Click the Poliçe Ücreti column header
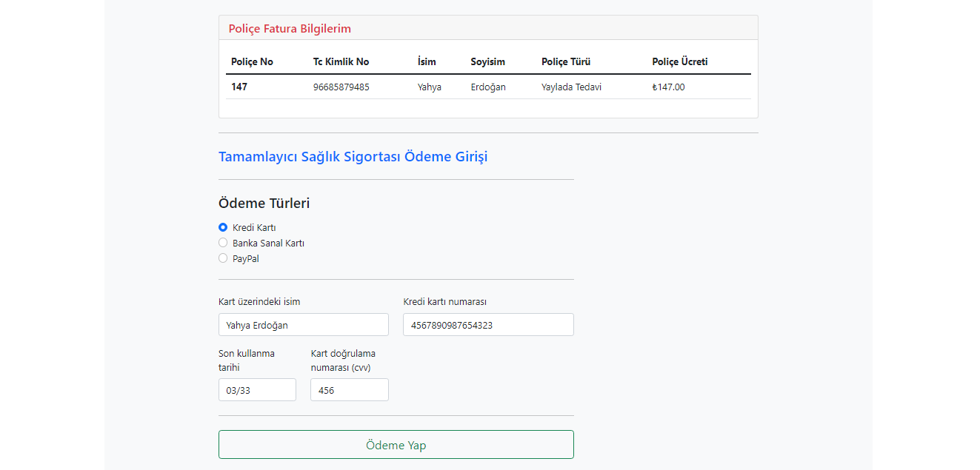This screenshot has width=980, height=470. tap(680, 62)
